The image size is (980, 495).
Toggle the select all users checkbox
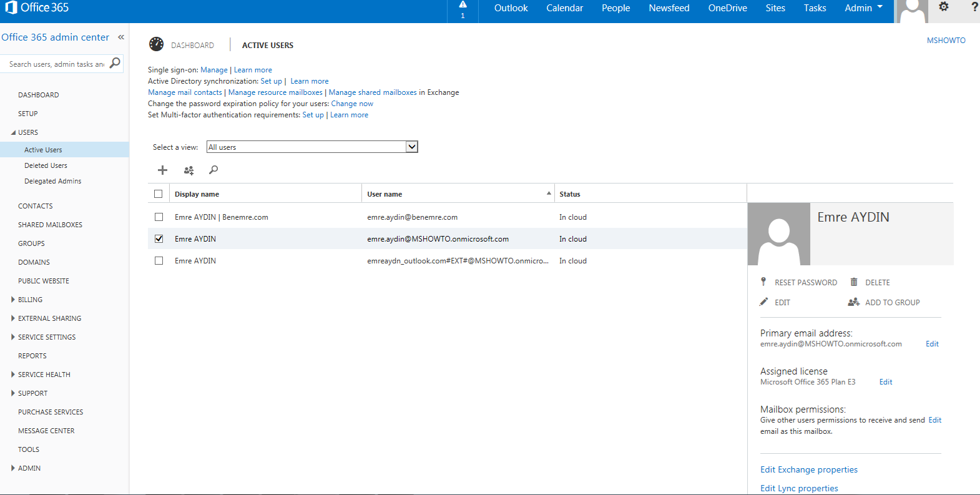[x=159, y=194]
